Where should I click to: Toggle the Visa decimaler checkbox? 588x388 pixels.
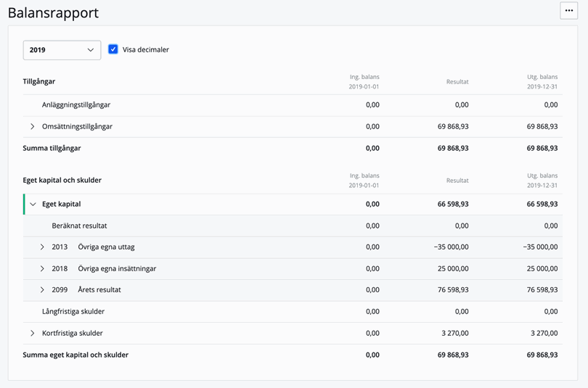pos(113,49)
